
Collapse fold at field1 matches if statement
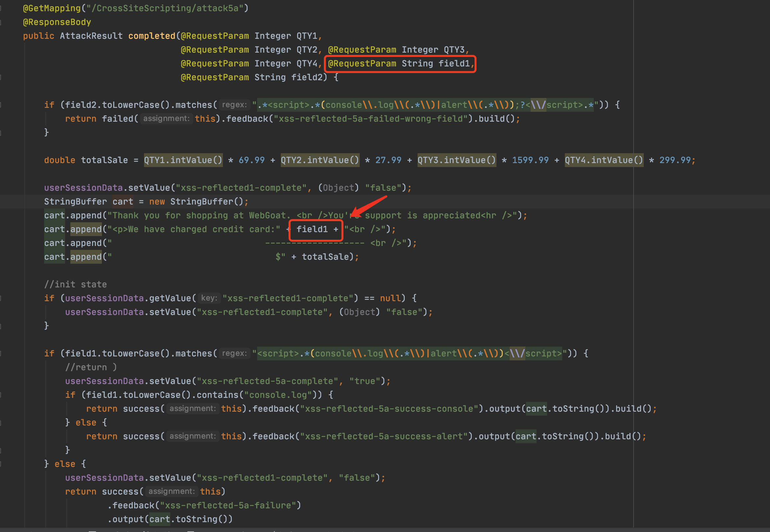1,353
